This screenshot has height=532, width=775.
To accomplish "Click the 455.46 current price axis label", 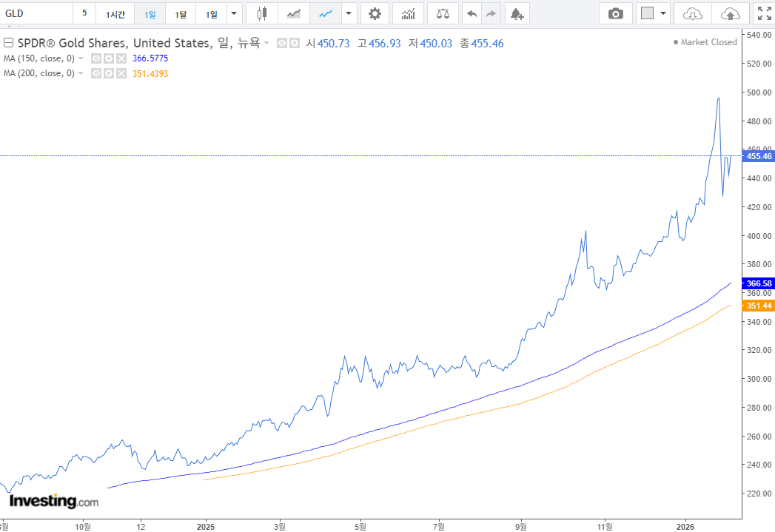I will (759, 156).
